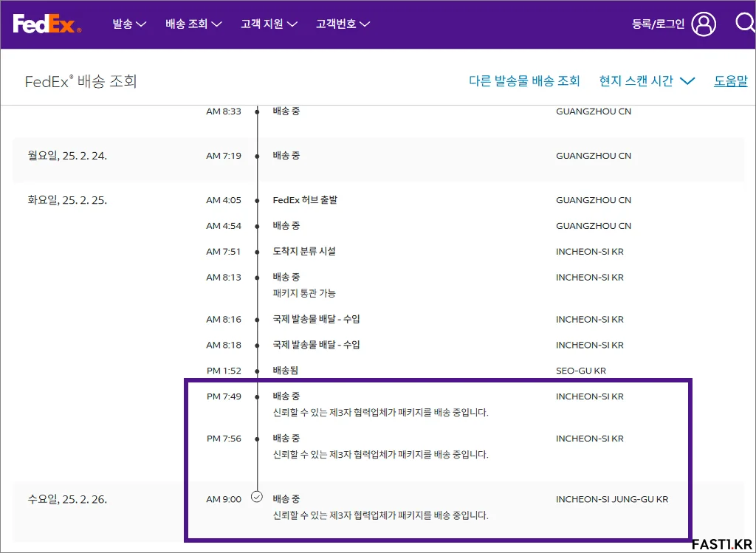The image size is (756, 553).
Task: Click the PM 7:49 timestamp
Action: [224, 396]
